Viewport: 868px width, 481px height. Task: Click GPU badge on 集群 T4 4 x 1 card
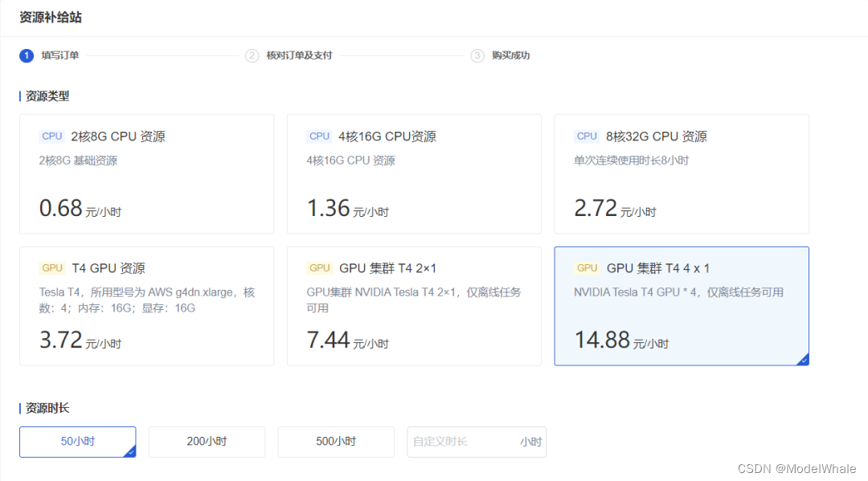tap(587, 268)
